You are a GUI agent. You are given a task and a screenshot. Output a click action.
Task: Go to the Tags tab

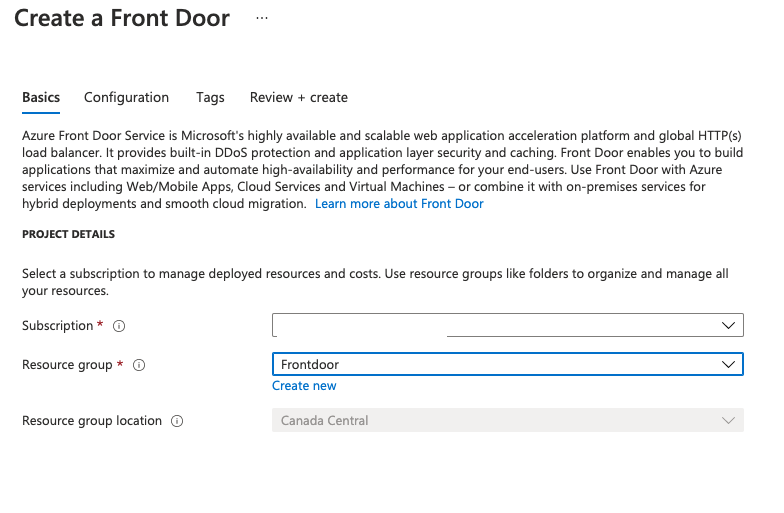pyautogui.click(x=210, y=97)
